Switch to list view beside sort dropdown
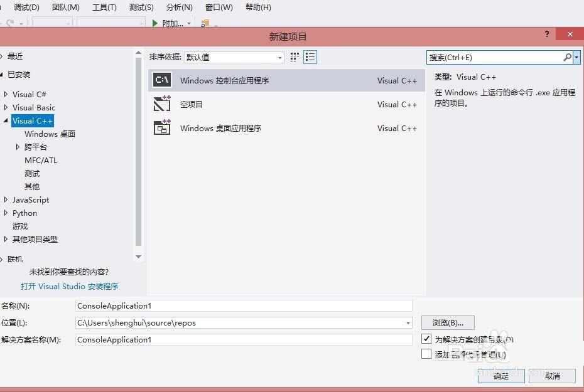The image size is (584, 392). click(310, 57)
